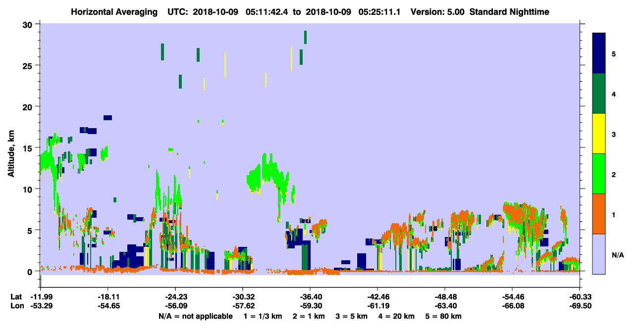
Task: Click the start time '05:11:42.4'
Action: (268, 12)
